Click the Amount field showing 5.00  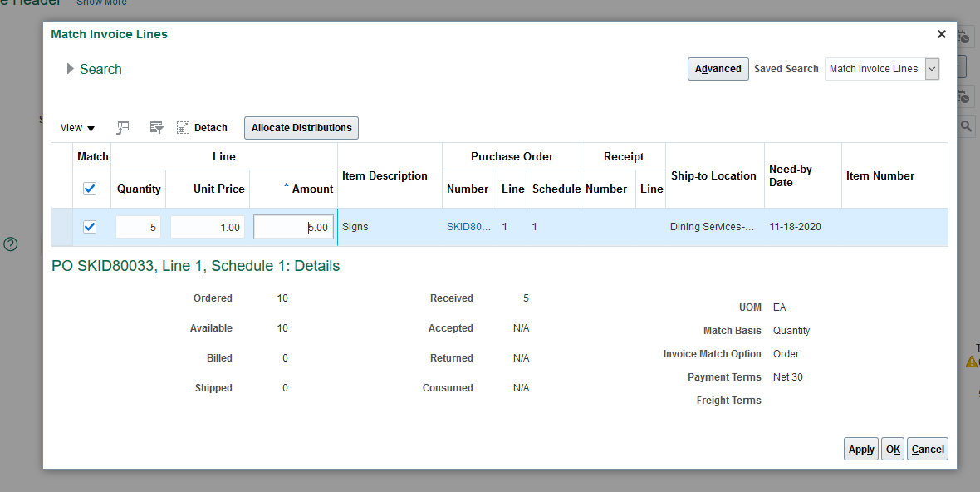(294, 227)
